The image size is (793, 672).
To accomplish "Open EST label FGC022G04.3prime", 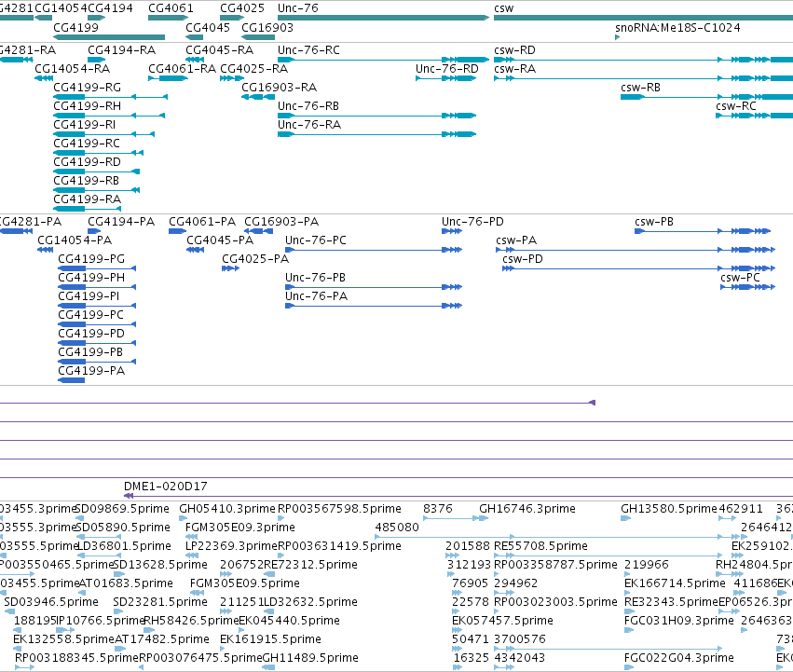I will (679, 658).
